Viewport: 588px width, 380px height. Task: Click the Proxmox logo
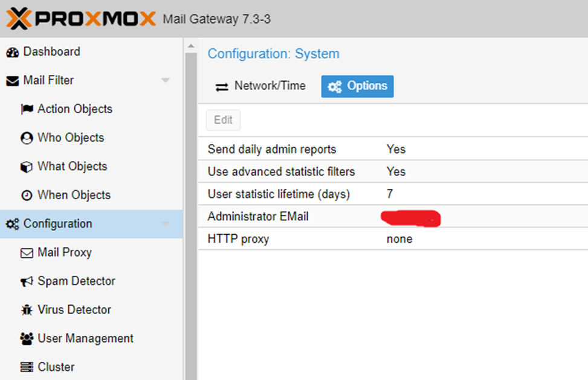coord(80,18)
